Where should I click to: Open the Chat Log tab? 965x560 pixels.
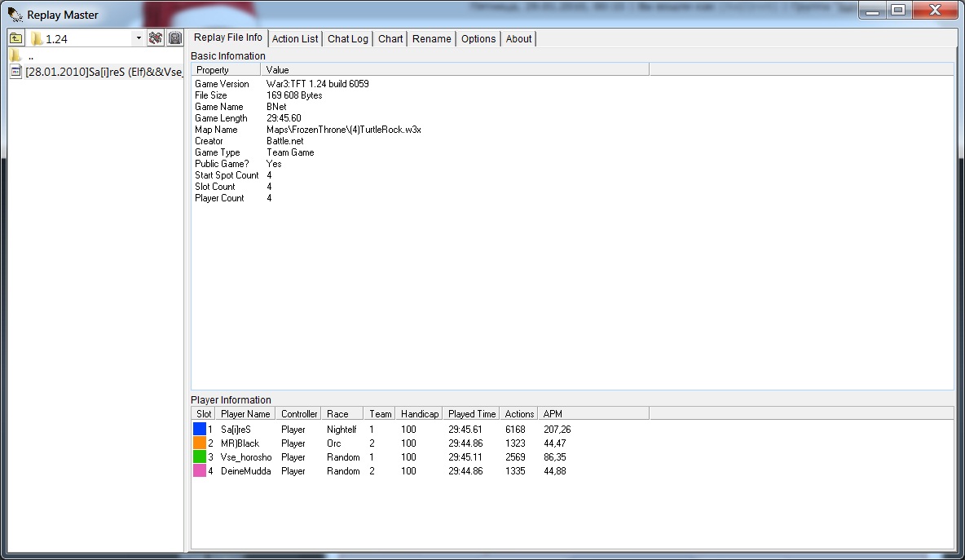point(348,39)
